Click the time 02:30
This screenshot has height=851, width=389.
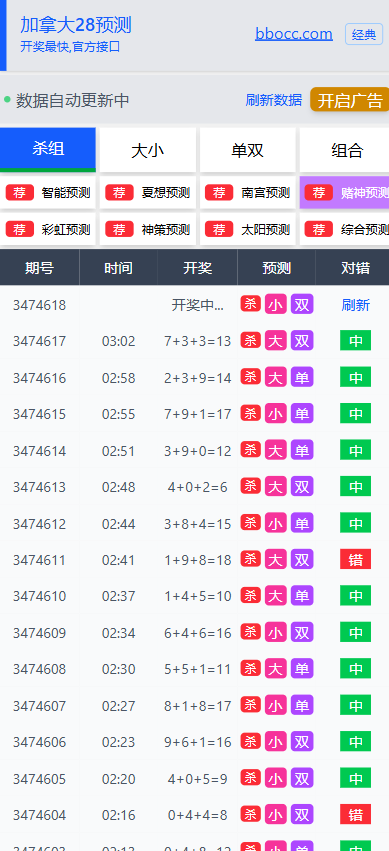click(118, 669)
